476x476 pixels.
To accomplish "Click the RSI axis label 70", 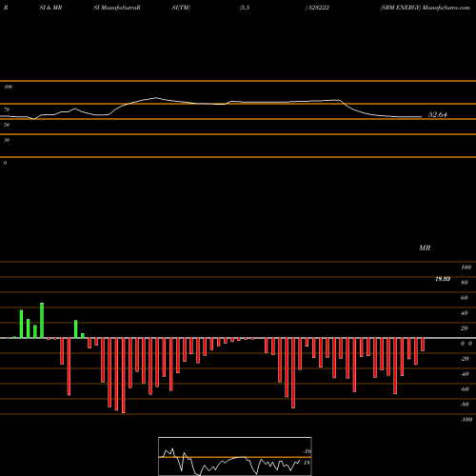I will pyautogui.click(x=7, y=109).
